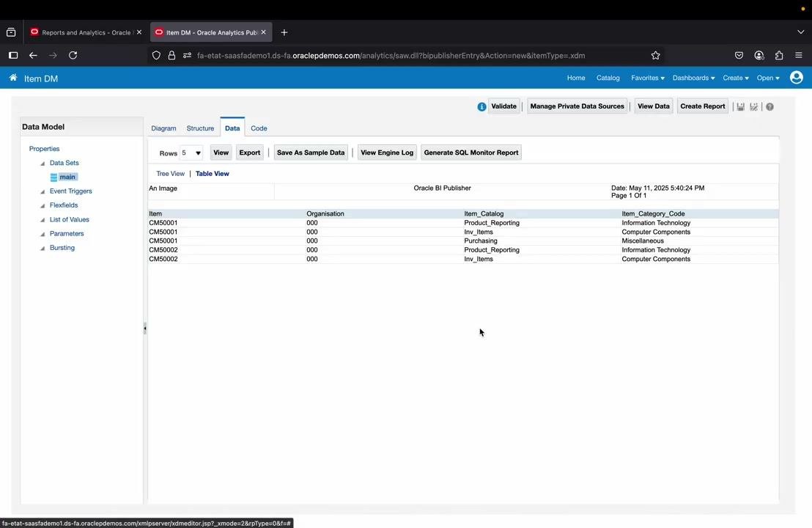Open the Rows count dropdown
The width and height of the screenshot is (812, 528).
point(191,153)
